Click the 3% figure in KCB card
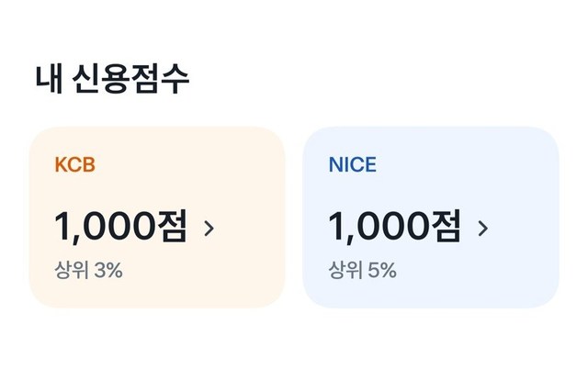This screenshot has width=588, height=369. [x=107, y=270]
